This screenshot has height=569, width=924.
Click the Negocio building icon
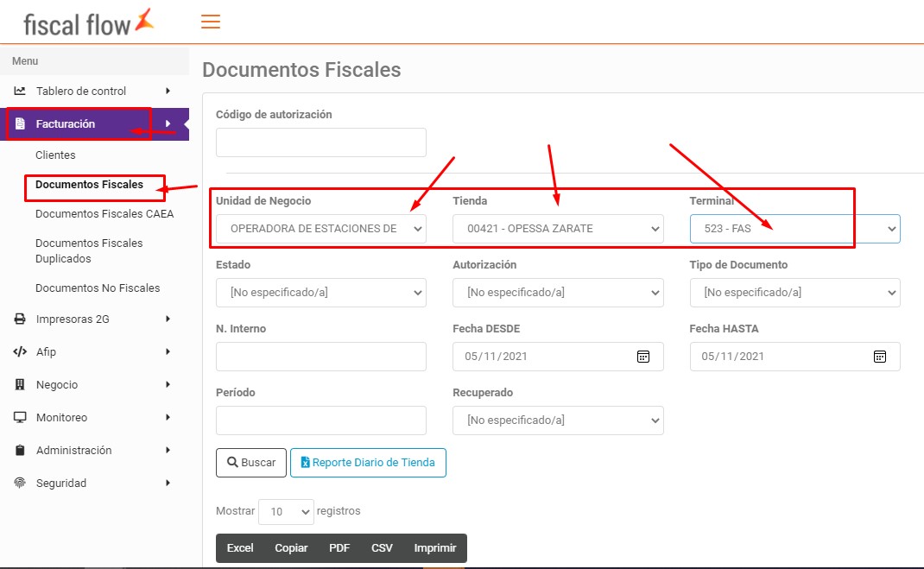(20, 385)
